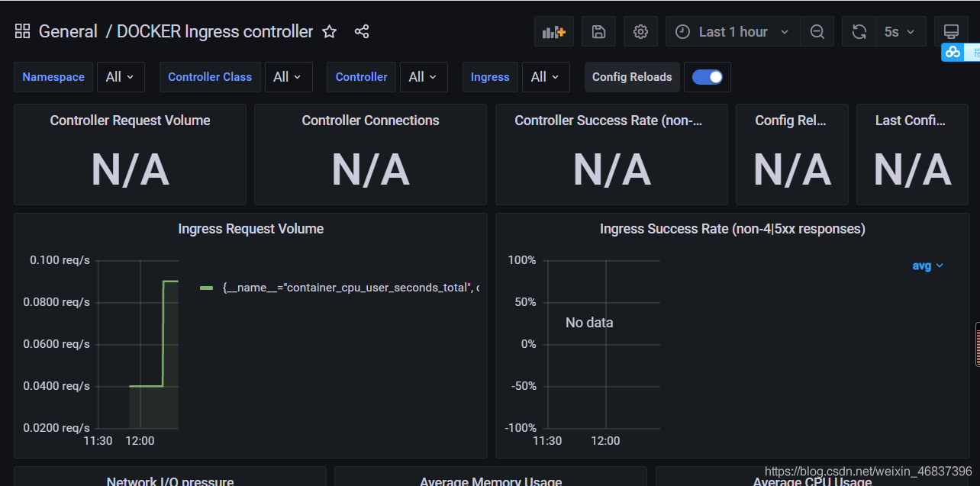Toggle the switch beside Config Reloads
The width and height of the screenshot is (980, 486).
pos(708,76)
